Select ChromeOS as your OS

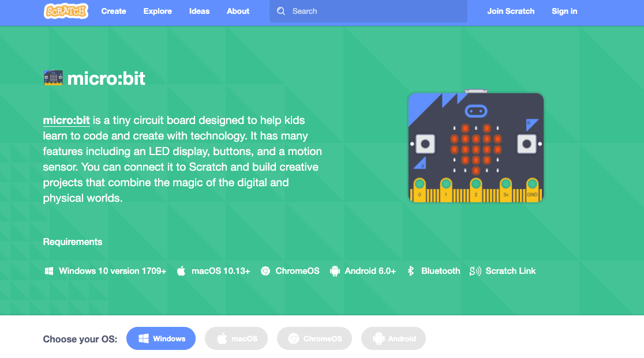pos(314,338)
